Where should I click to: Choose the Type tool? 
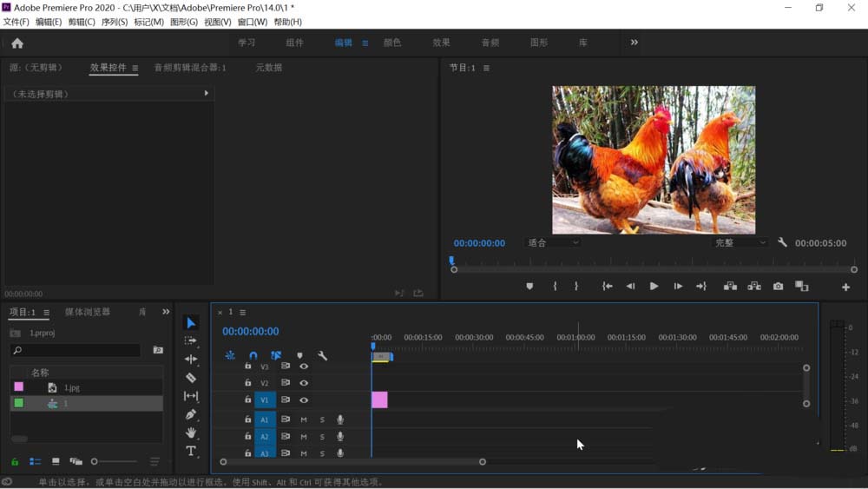tap(191, 451)
